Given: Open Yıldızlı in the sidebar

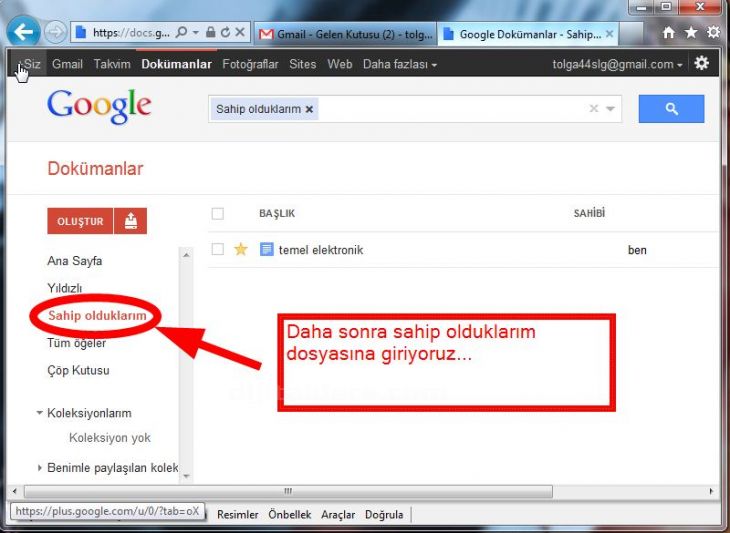Looking at the screenshot, I should click(64, 288).
